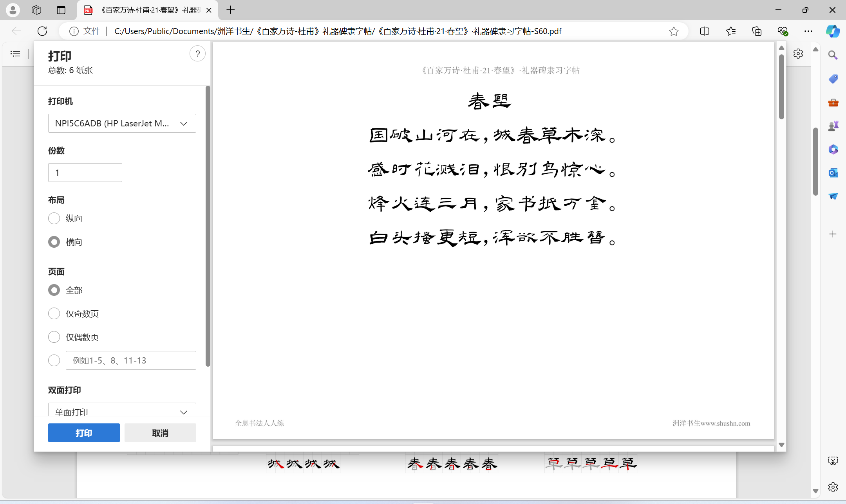The height and width of the screenshot is (504, 846).
Task: Click the preview page header title text
Action: click(x=500, y=70)
